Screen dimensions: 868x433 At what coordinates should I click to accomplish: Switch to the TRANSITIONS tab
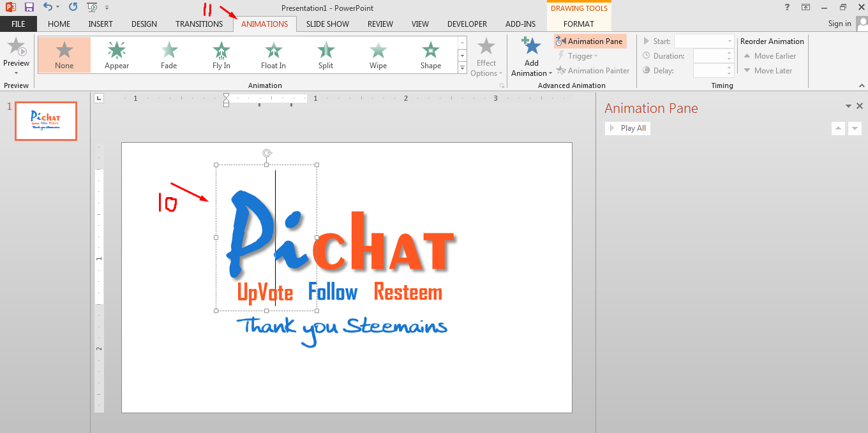[199, 24]
